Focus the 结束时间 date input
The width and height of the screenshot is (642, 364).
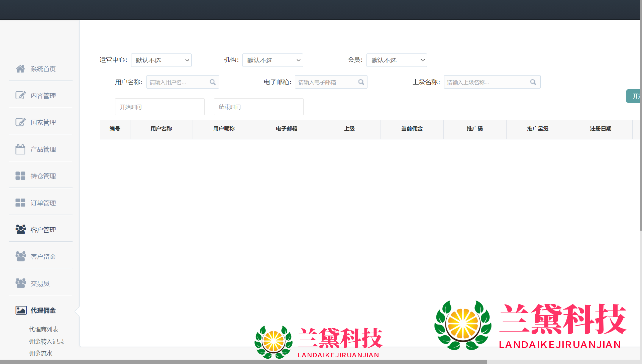(x=258, y=107)
